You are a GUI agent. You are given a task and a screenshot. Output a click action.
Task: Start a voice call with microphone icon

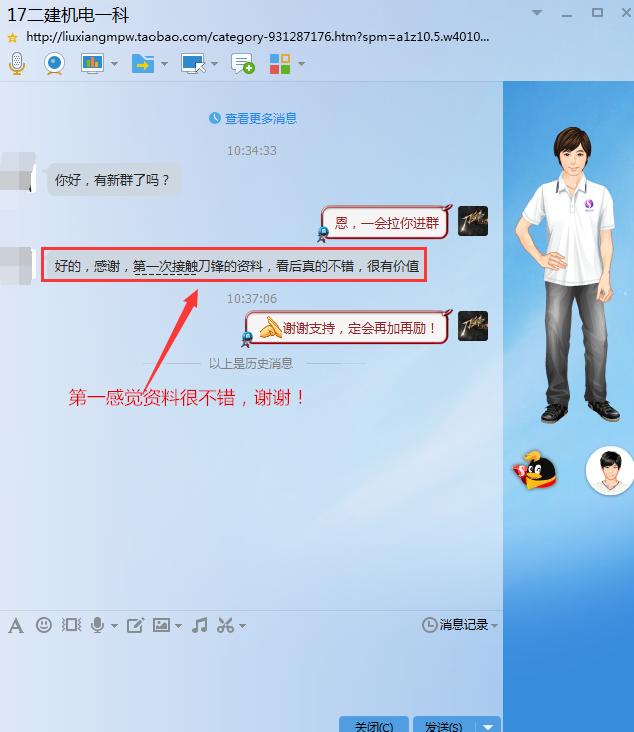17,63
